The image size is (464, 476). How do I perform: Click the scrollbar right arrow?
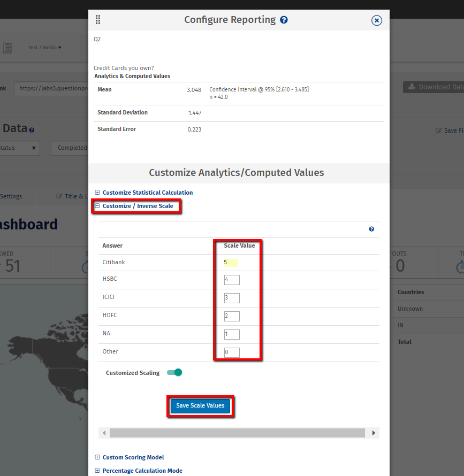click(374, 433)
